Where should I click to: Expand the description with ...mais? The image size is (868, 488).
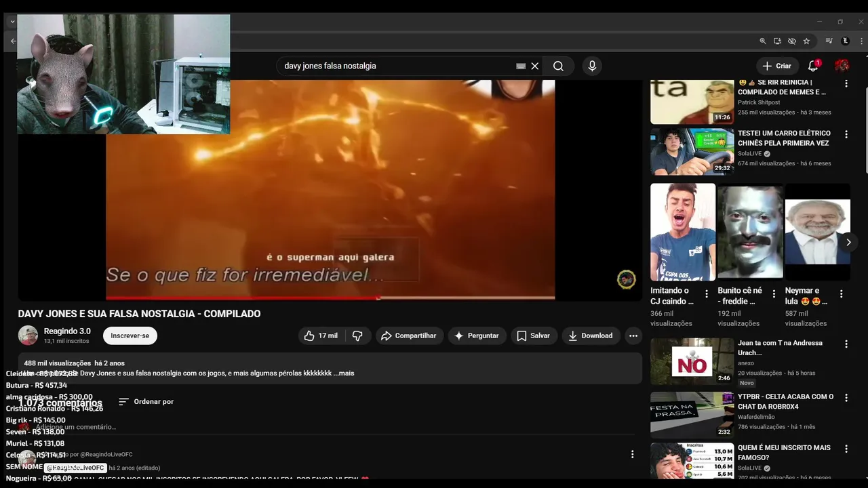(343, 373)
